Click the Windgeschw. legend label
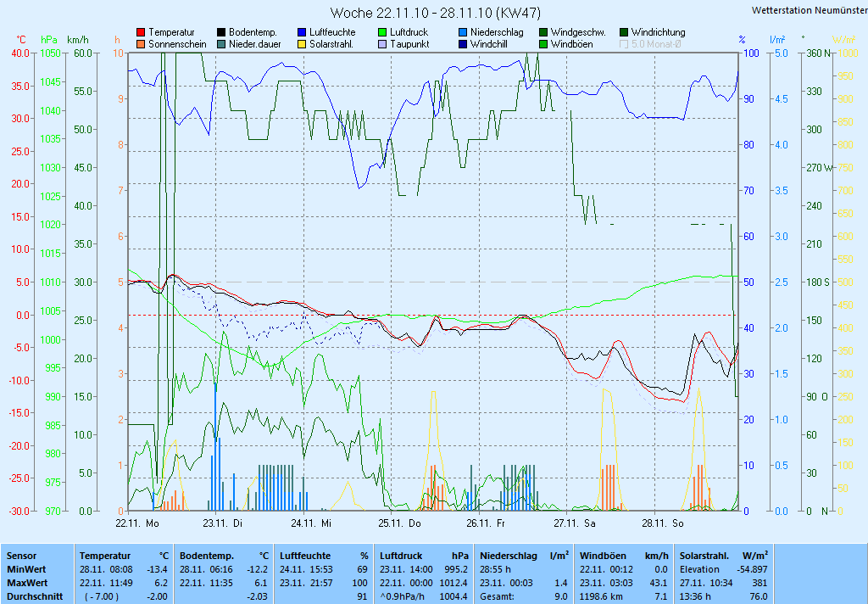 pyautogui.click(x=577, y=32)
